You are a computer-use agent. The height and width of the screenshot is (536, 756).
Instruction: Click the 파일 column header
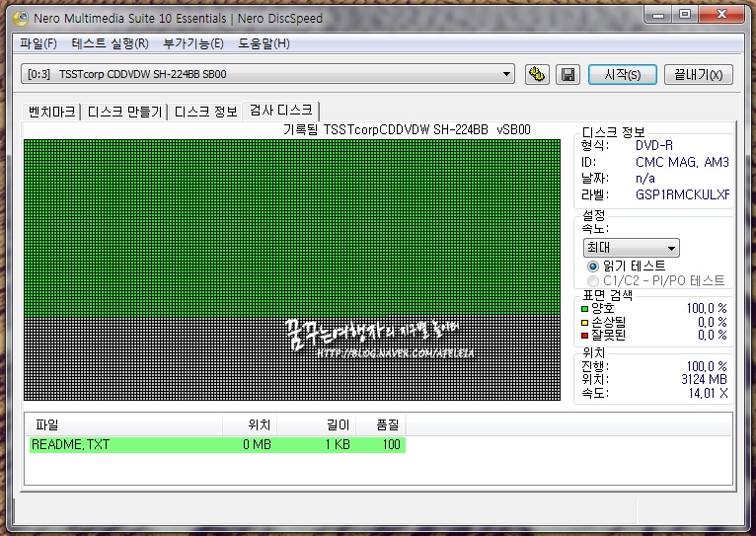124,425
